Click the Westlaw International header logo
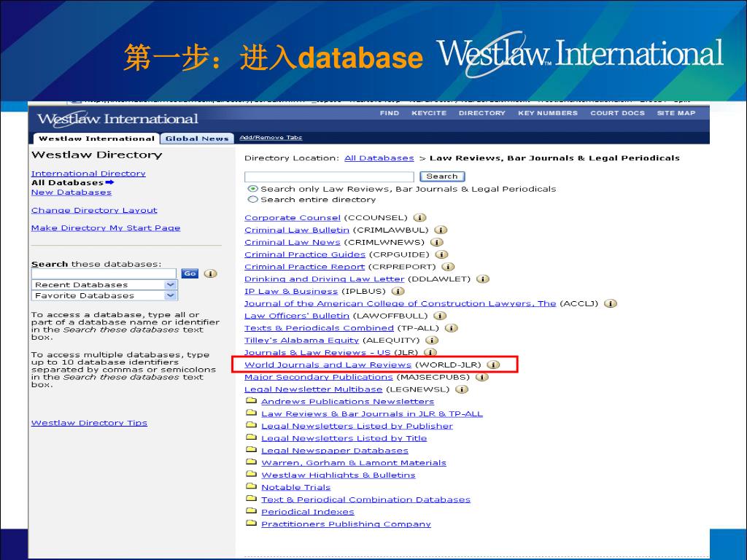747x560 pixels. point(117,119)
